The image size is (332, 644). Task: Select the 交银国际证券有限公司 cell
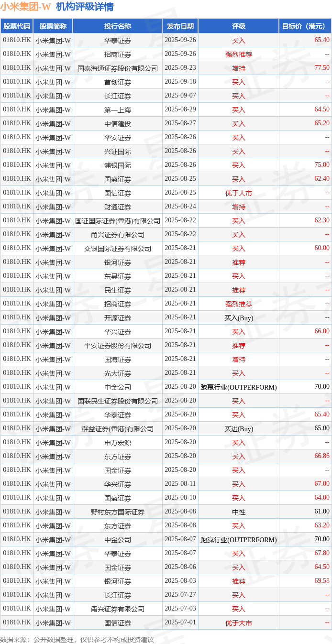pos(118,249)
